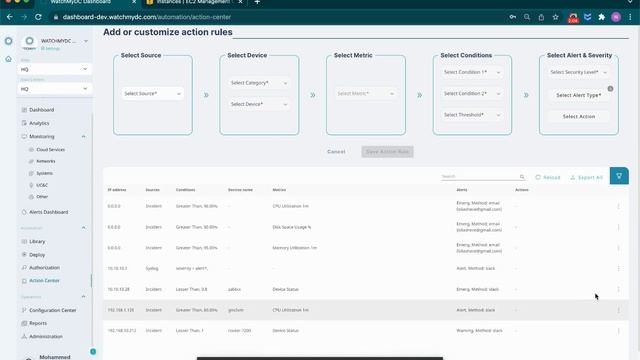Click Select Alert Type button

pyautogui.click(x=578, y=95)
